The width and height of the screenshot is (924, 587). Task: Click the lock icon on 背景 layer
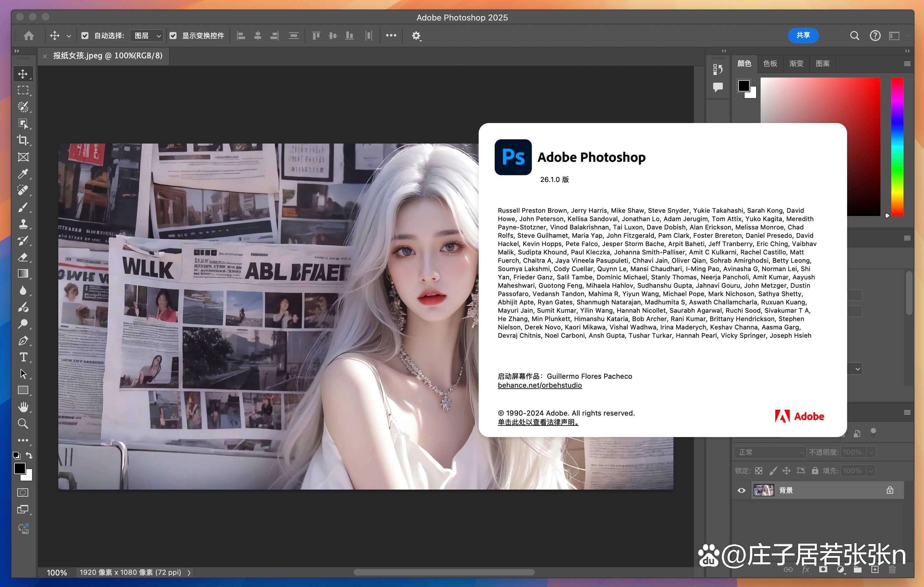click(890, 490)
